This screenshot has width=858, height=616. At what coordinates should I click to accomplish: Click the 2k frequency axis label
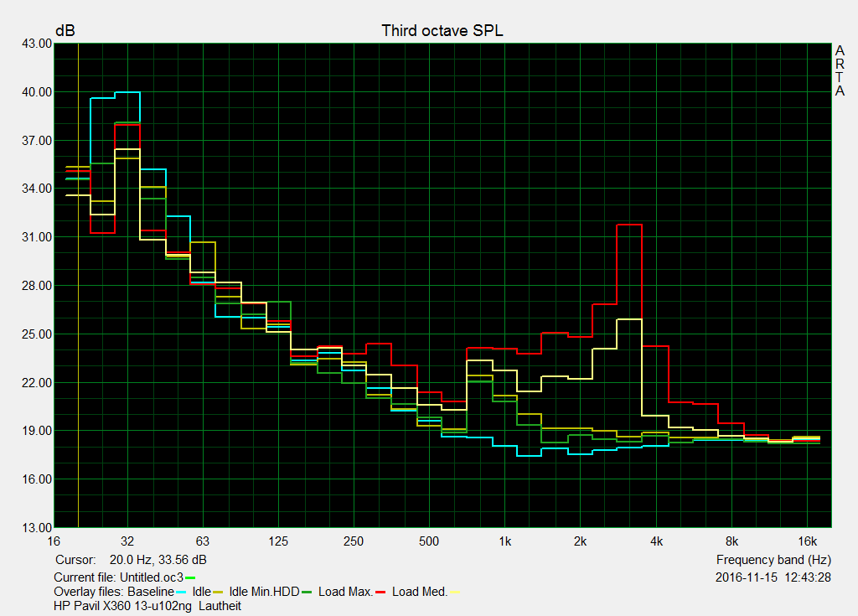580,541
